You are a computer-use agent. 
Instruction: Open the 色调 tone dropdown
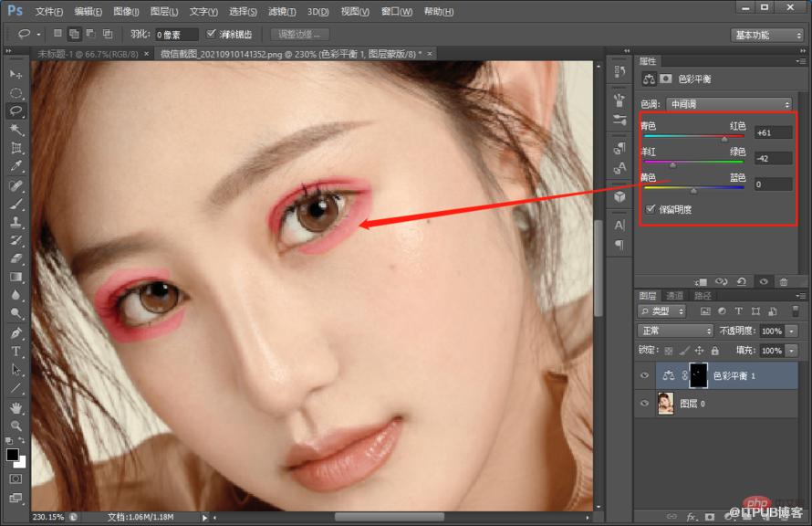coord(729,104)
